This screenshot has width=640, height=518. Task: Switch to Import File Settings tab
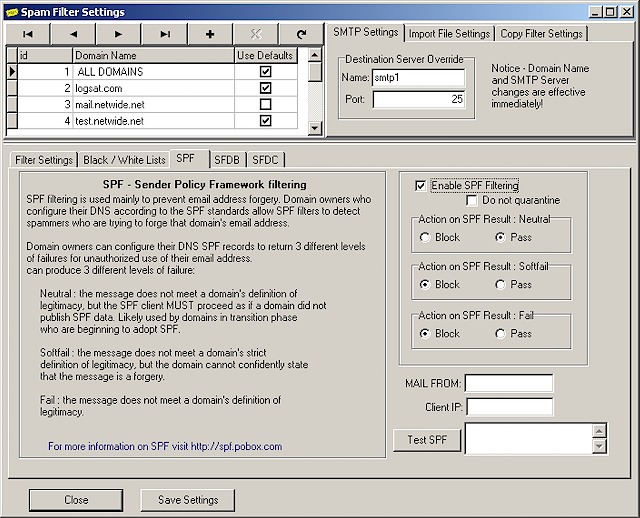449,33
